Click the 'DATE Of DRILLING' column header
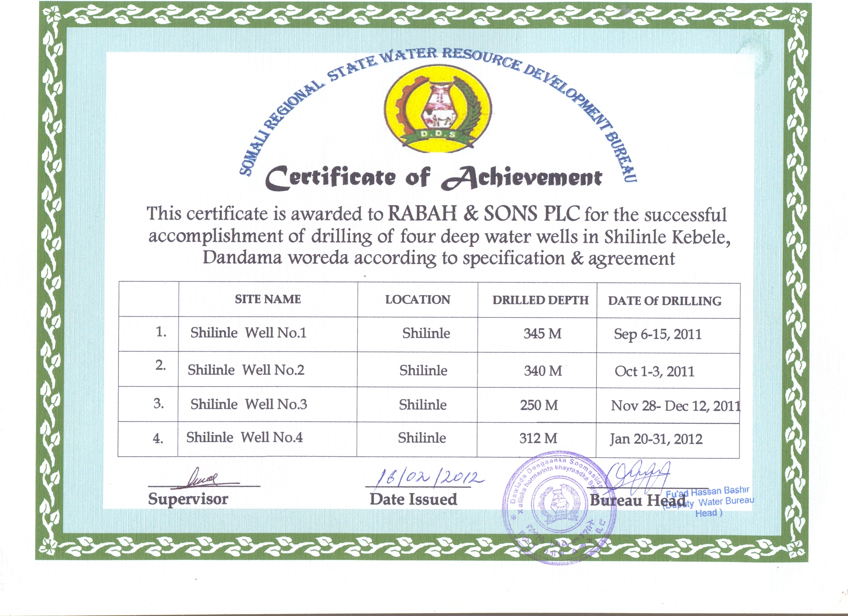 point(665,301)
